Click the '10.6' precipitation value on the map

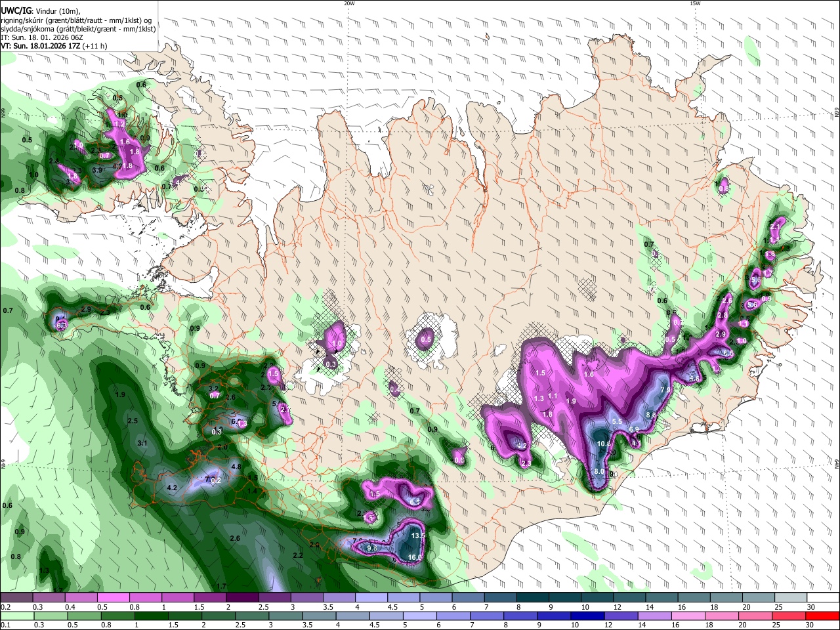(x=604, y=444)
